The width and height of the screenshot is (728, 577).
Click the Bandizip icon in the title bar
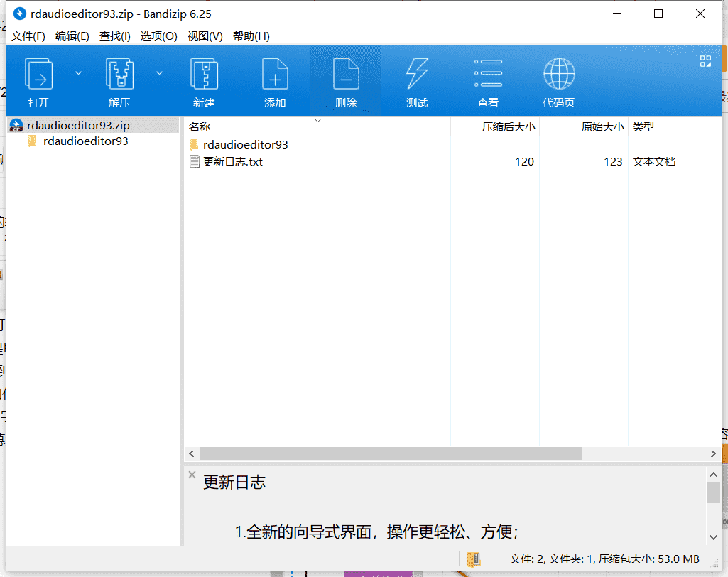pos(19,14)
